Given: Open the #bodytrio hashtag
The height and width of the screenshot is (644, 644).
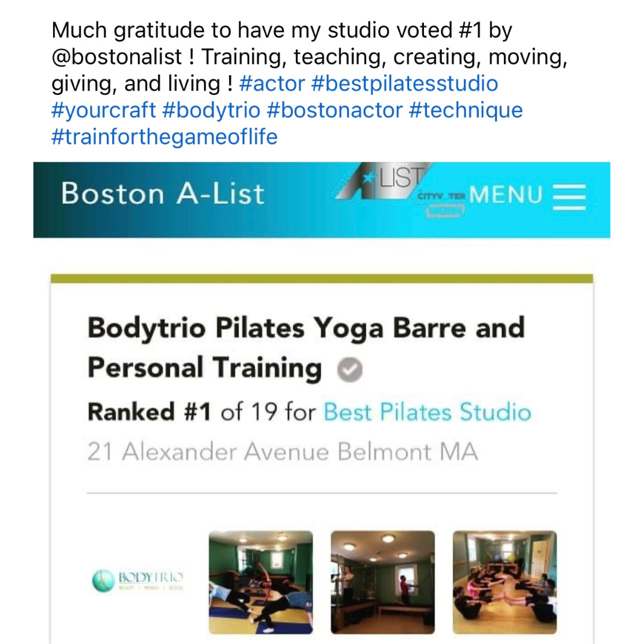Looking at the screenshot, I should [212, 110].
